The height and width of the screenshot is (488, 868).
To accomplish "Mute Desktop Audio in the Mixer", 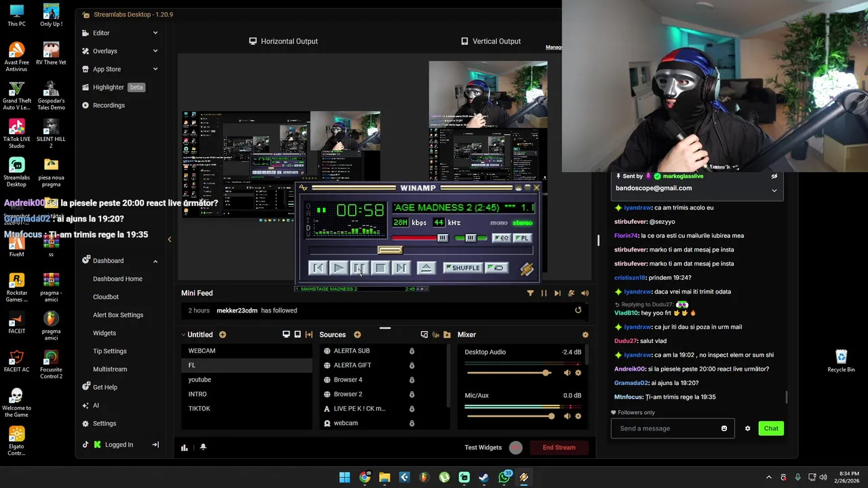I will [x=567, y=373].
